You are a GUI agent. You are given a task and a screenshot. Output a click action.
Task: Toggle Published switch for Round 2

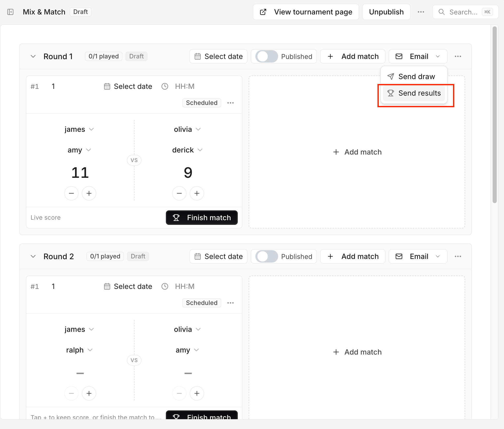click(x=267, y=256)
